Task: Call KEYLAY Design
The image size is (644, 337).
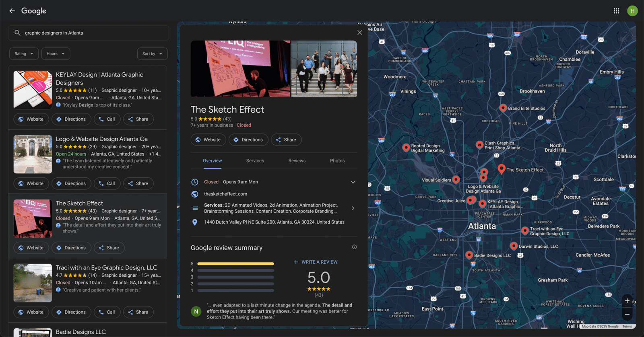Action: 107,119
